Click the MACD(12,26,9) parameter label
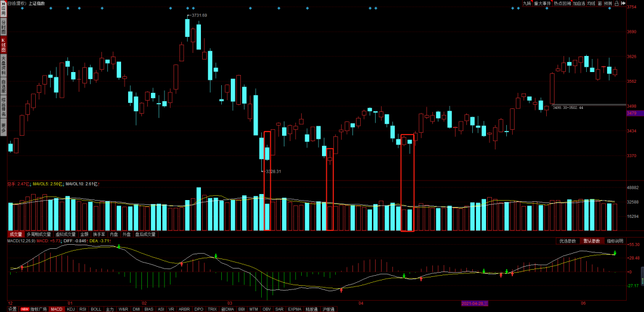 (21, 241)
